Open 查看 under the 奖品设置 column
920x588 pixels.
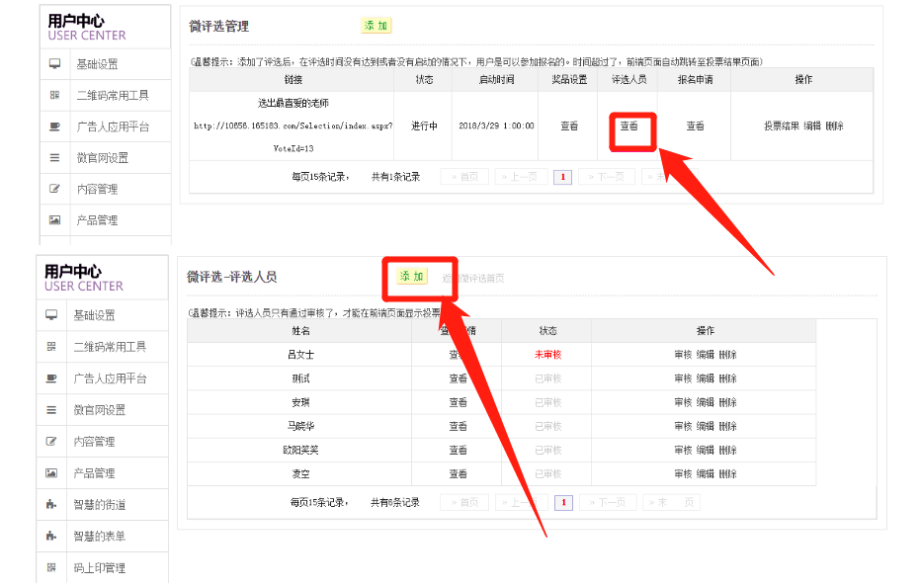(569, 126)
